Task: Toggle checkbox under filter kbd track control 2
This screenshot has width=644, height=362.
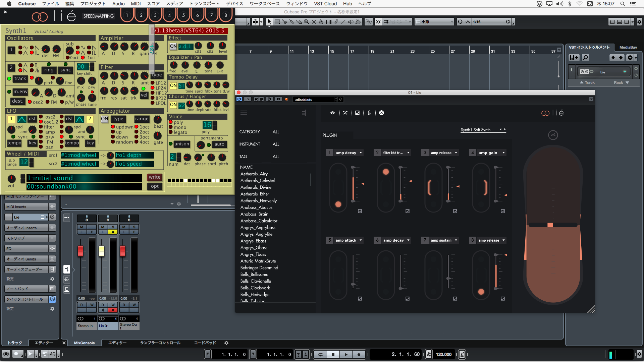Action: click(408, 211)
